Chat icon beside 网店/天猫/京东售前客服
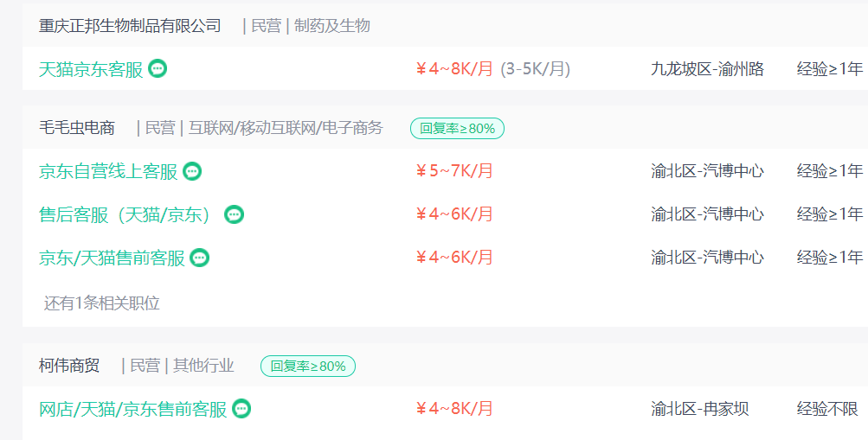Image resolution: width=868 pixels, height=440 pixels. 241,409
